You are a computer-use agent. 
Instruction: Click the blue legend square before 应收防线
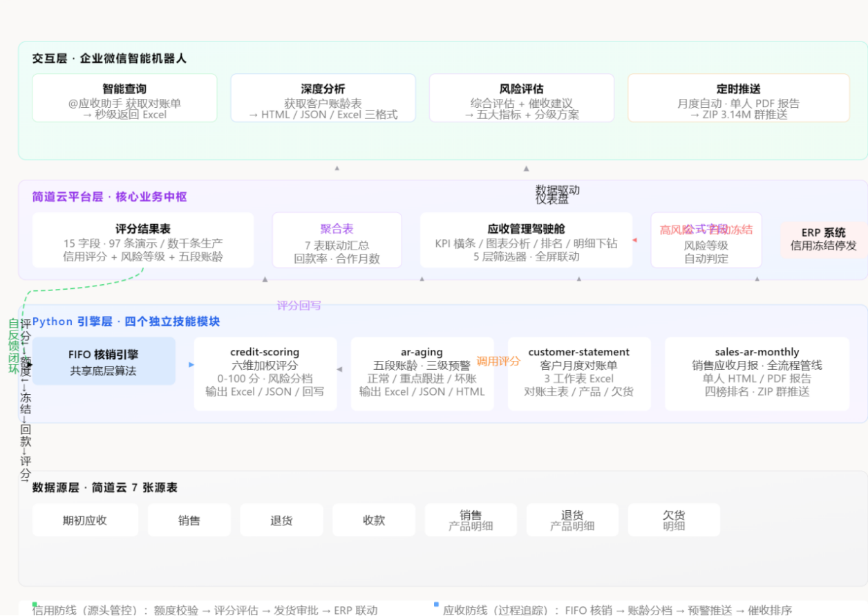pyautogui.click(x=437, y=604)
